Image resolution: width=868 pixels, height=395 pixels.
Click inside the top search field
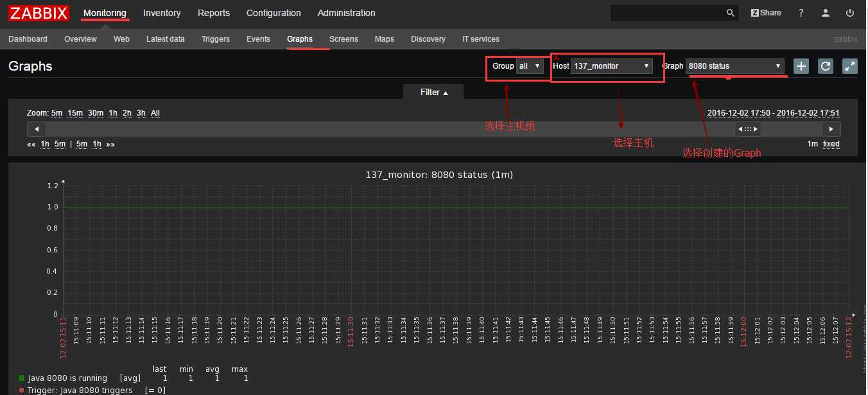point(668,13)
